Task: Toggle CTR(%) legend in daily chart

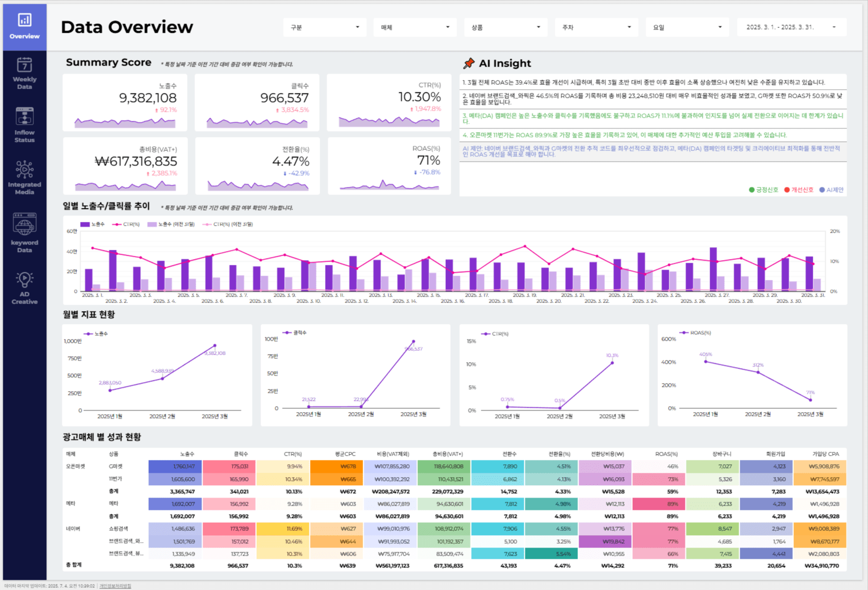Action: pos(126,224)
